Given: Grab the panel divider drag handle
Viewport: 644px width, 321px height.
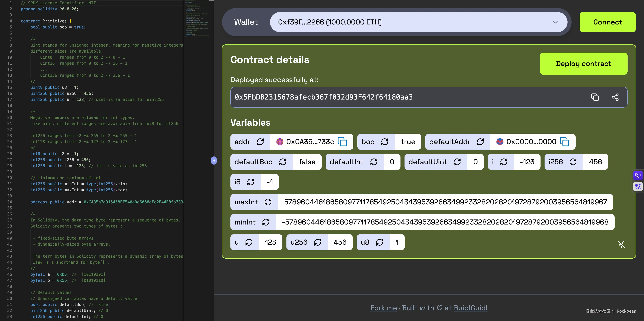Looking at the screenshot, I should click(214, 160).
